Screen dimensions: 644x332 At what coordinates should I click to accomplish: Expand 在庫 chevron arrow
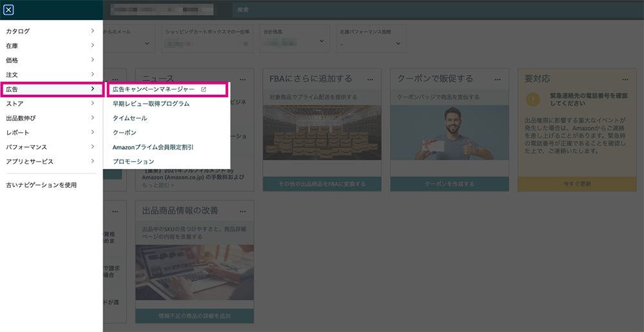(93, 45)
